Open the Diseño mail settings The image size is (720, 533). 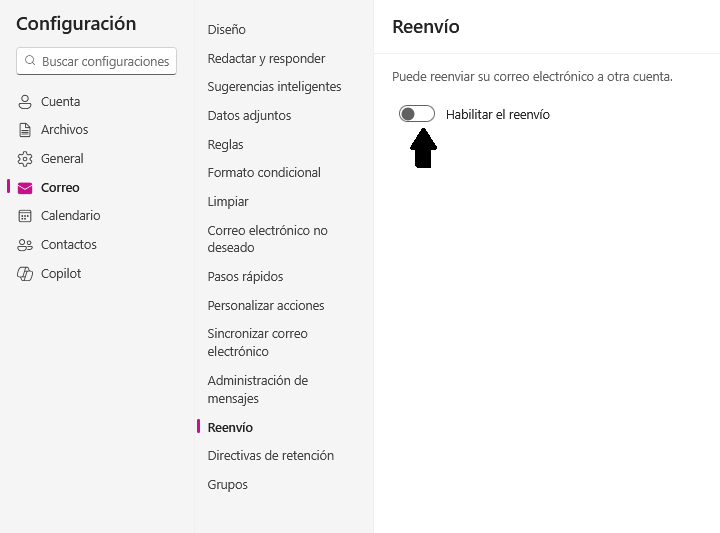(226, 29)
